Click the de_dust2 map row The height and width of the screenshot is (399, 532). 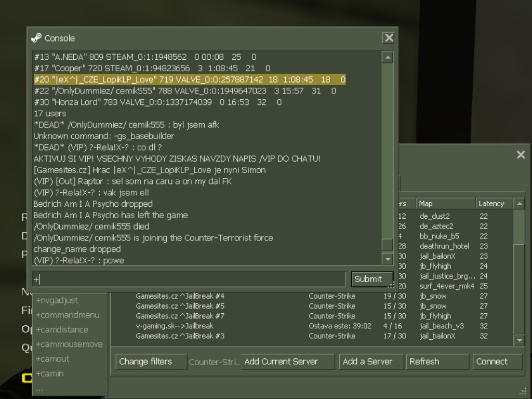point(435,216)
